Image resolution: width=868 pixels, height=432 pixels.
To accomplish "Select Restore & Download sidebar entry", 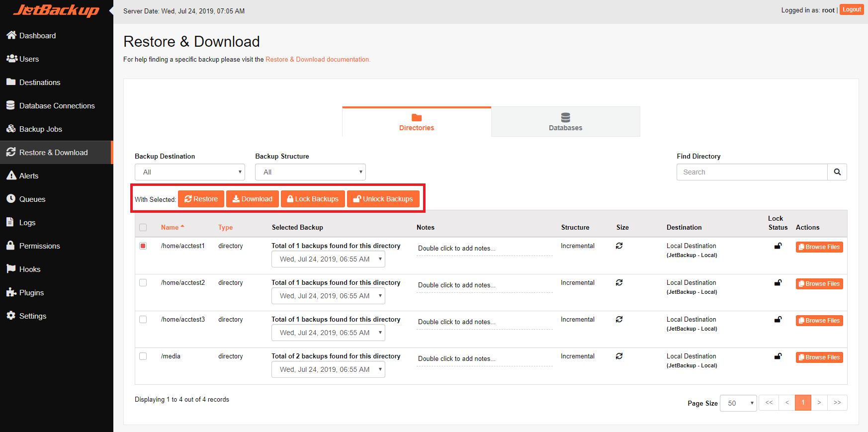I will coord(57,152).
